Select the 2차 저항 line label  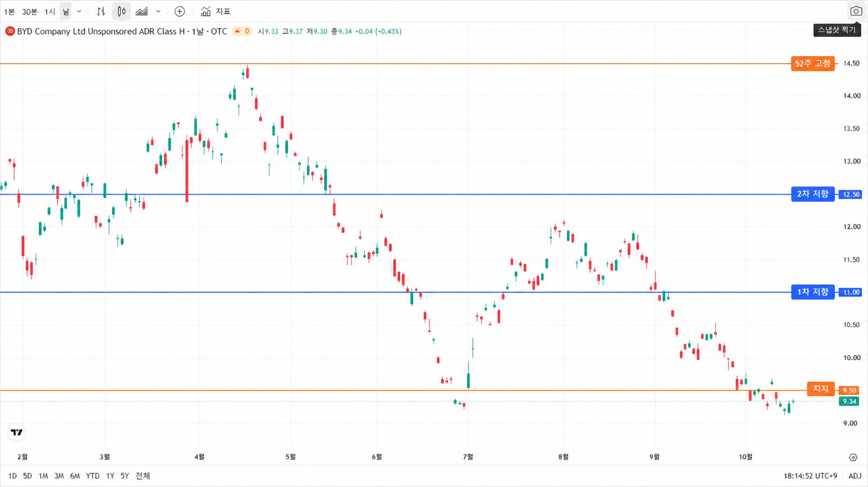[x=813, y=194]
